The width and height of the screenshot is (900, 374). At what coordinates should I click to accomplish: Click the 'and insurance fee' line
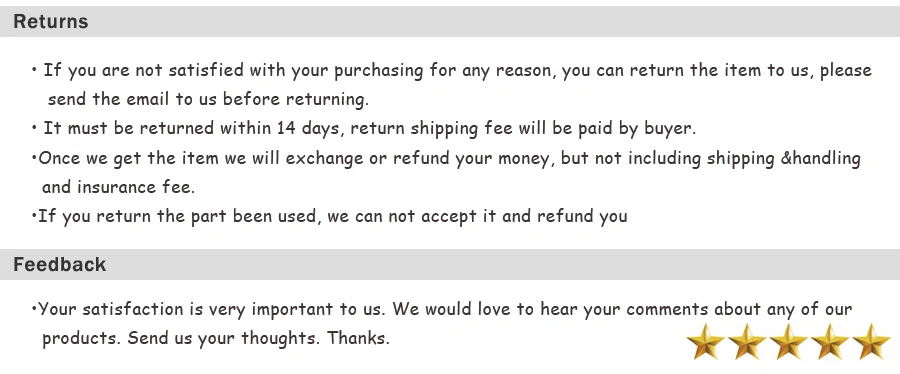118,187
